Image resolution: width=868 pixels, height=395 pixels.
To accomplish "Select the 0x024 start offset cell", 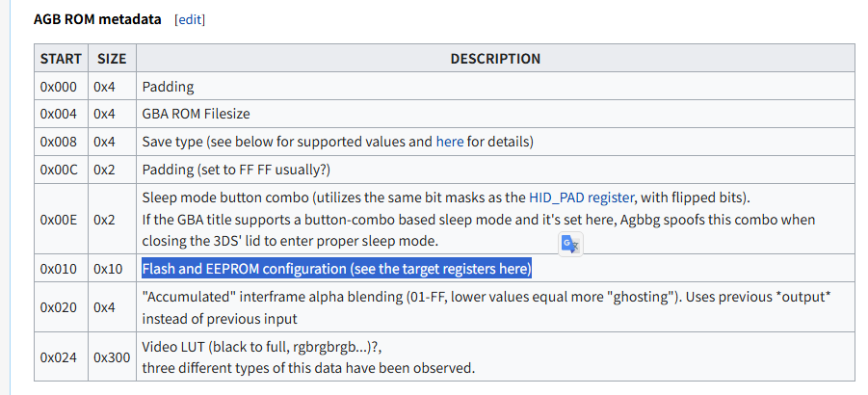I will click(x=61, y=356).
